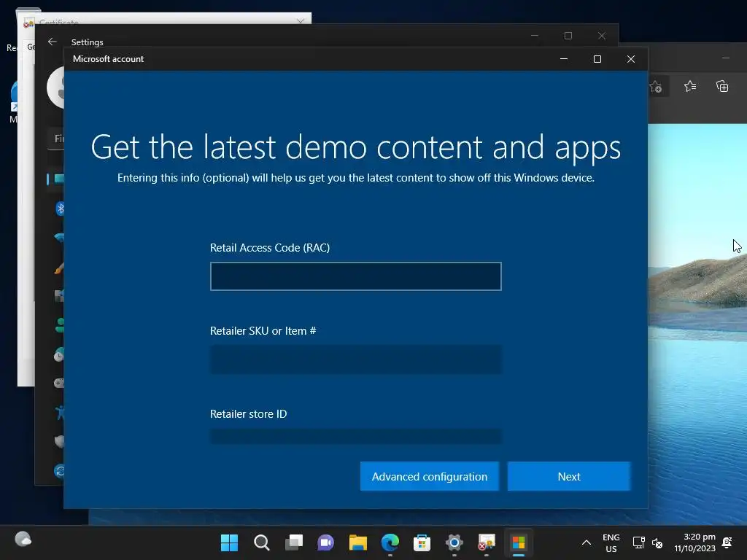Open Advanced configuration
This screenshot has width=747, height=560.
[x=429, y=476]
